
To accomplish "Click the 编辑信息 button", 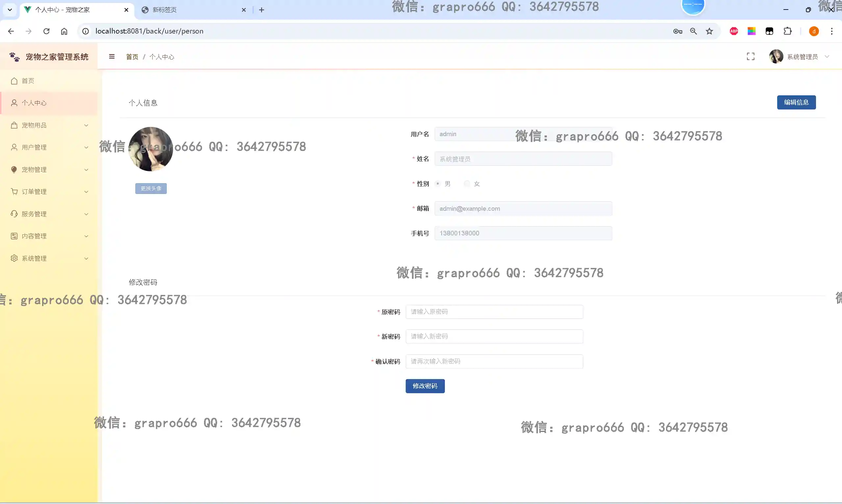I will [796, 103].
